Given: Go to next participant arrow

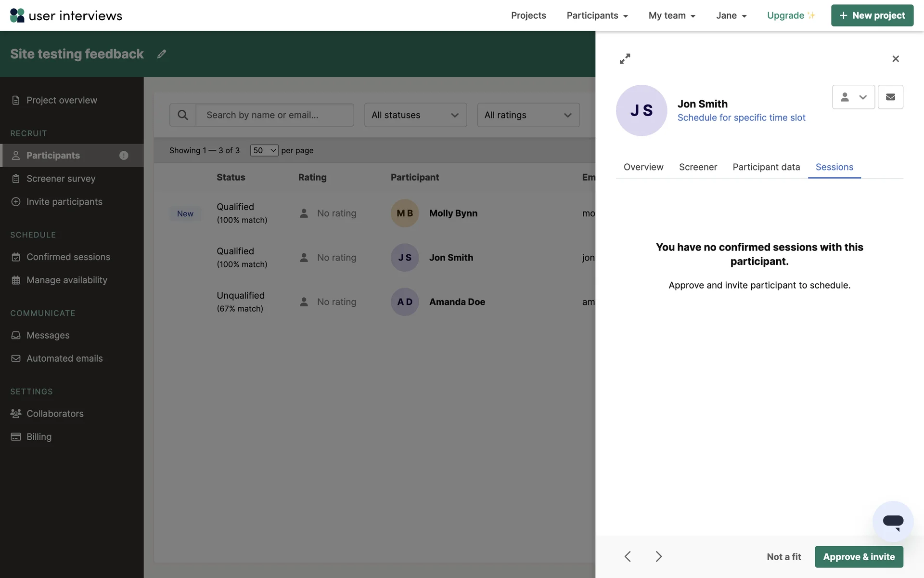Looking at the screenshot, I should tap(658, 556).
